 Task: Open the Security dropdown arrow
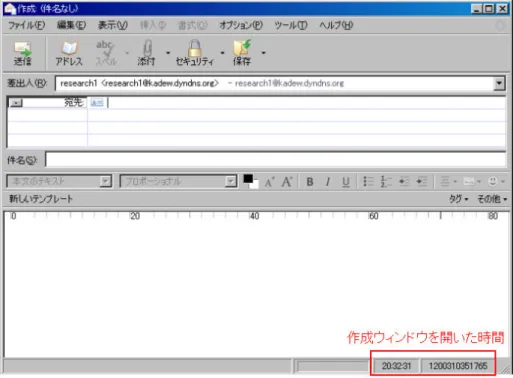point(222,53)
